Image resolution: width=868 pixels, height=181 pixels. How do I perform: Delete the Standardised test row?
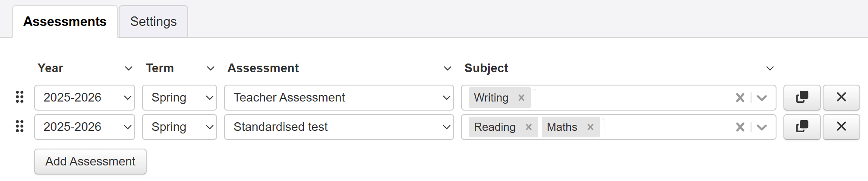point(841,127)
